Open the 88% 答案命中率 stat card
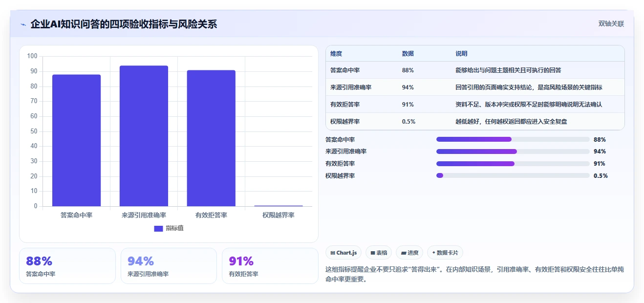 67,266
